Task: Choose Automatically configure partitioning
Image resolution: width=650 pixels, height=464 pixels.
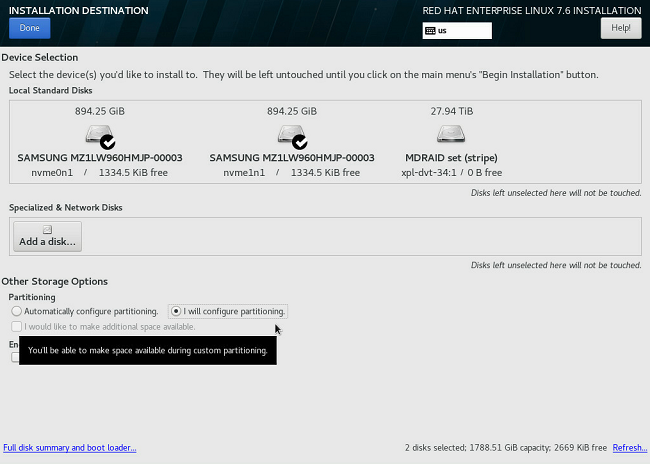Action: click(x=17, y=311)
